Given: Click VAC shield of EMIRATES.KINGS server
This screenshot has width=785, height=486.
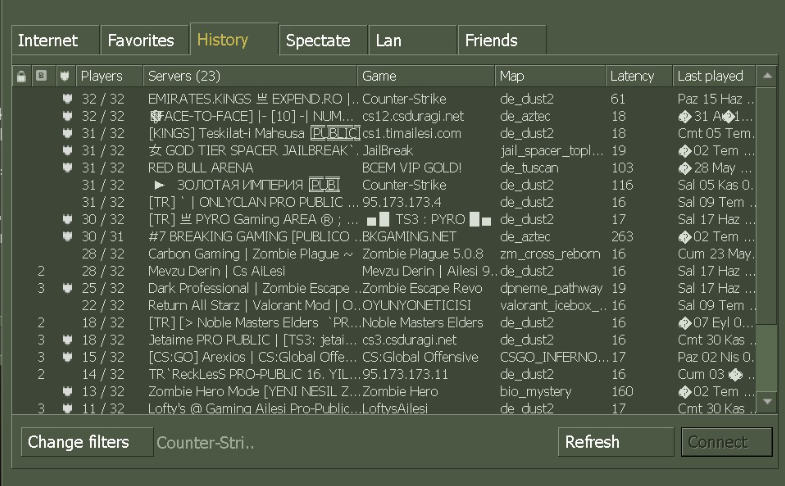Looking at the screenshot, I should [x=67, y=99].
